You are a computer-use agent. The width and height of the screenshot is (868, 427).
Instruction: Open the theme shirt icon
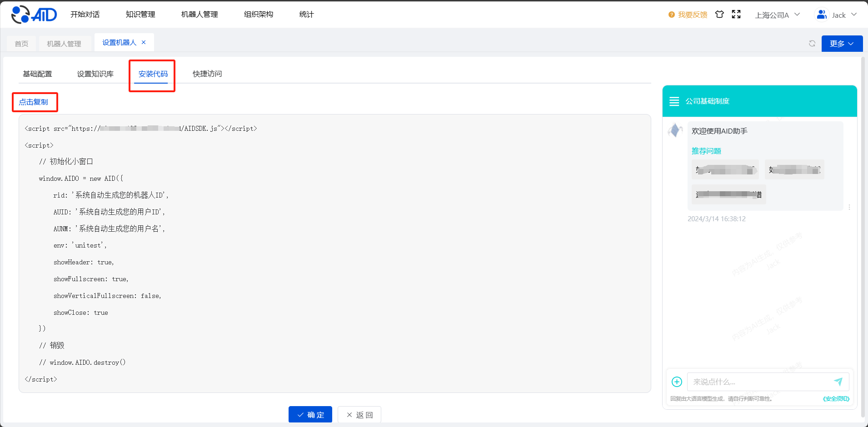719,15
